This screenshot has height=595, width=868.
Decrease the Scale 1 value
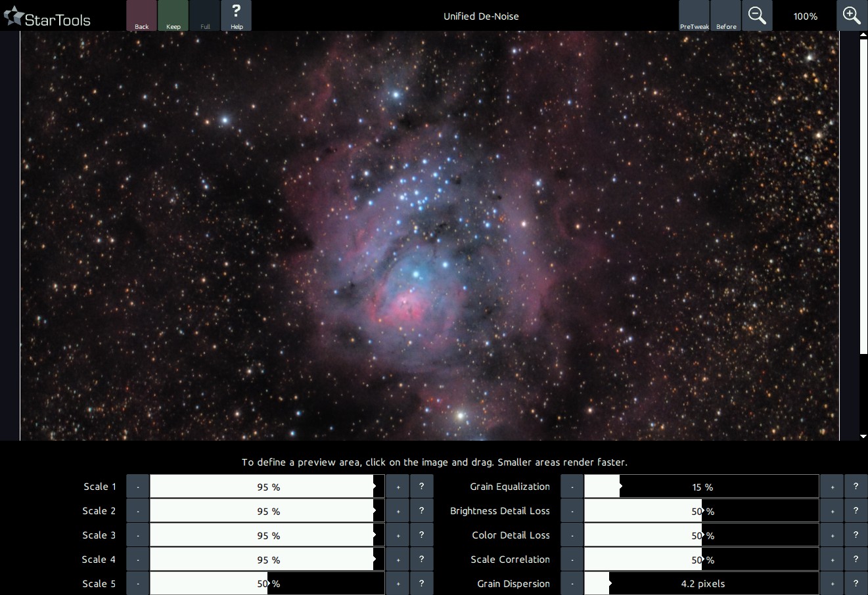click(x=138, y=487)
